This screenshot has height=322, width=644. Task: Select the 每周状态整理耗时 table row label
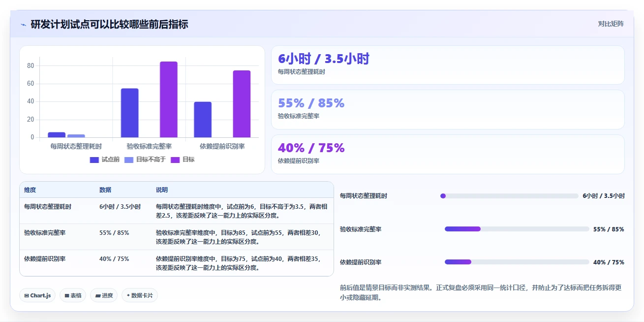48,207
